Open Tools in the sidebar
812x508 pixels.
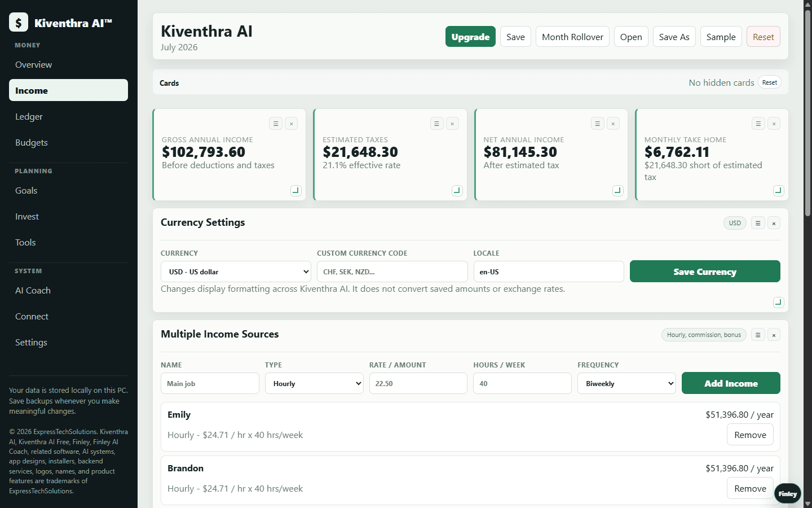tap(68, 242)
